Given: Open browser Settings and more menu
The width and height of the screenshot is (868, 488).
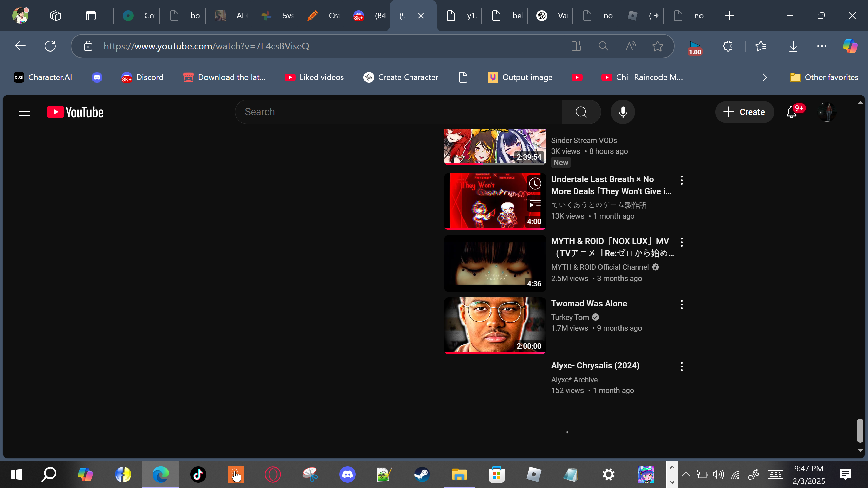Looking at the screenshot, I should point(822,46).
